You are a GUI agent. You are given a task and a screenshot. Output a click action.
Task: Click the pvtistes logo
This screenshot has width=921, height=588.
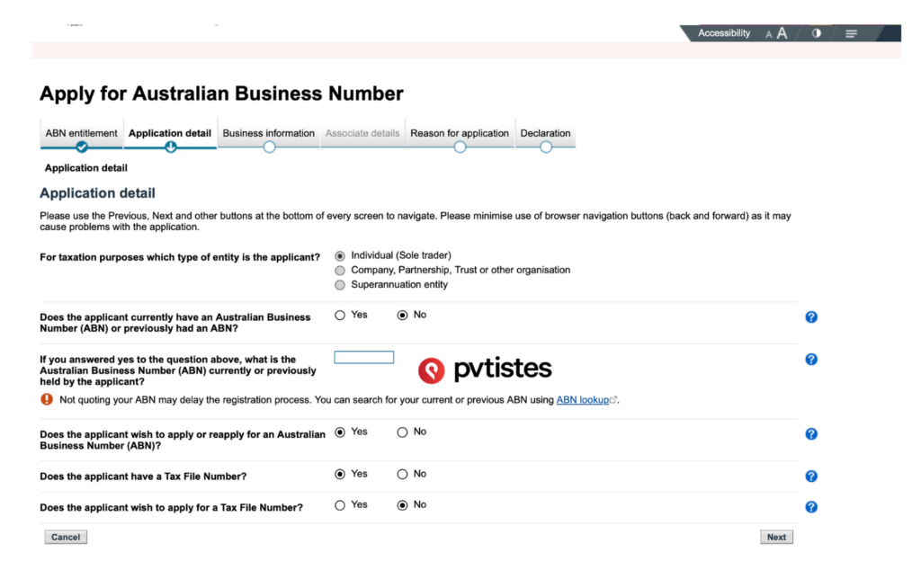[x=484, y=368]
